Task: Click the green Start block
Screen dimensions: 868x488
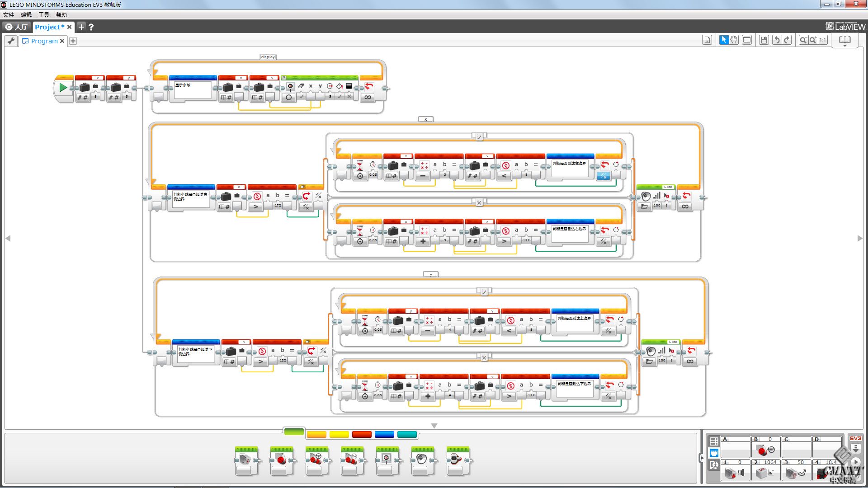Action: point(63,88)
